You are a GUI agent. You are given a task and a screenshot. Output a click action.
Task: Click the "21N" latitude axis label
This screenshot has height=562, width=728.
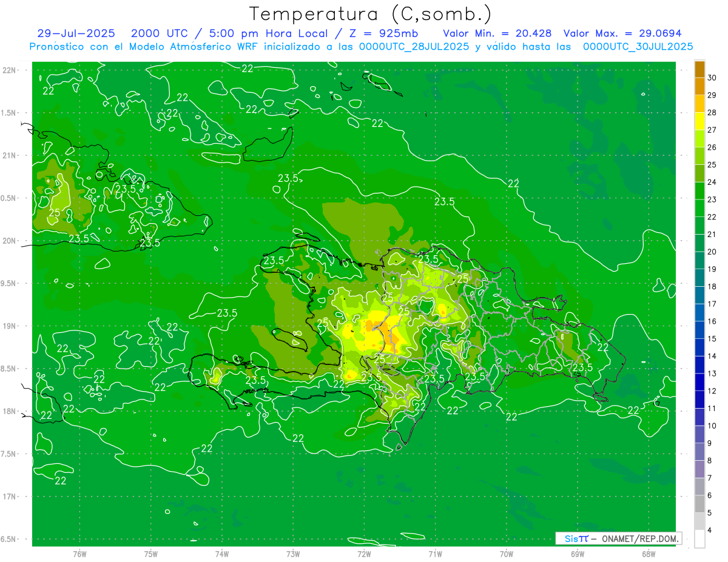click(x=8, y=155)
